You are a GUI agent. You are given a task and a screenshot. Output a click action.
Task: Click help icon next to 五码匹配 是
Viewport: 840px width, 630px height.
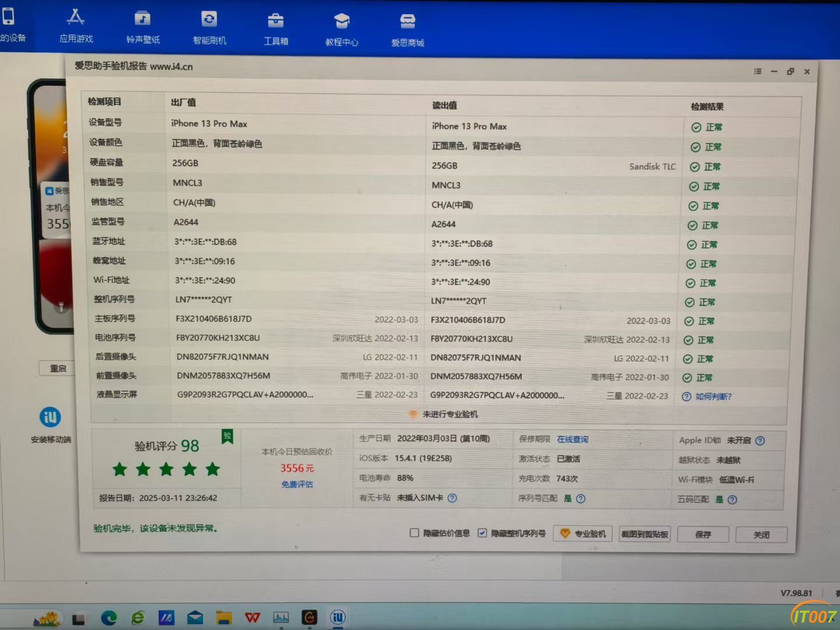click(x=733, y=500)
